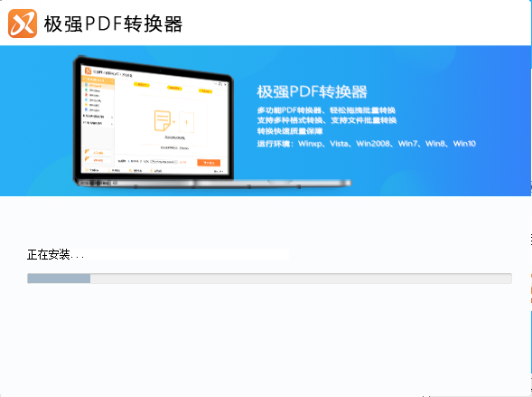Image resolution: width=532 pixels, height=397 pixels.
Task: Click the installation progress bar
Action: pyautogui.click(x=269, y=279)
